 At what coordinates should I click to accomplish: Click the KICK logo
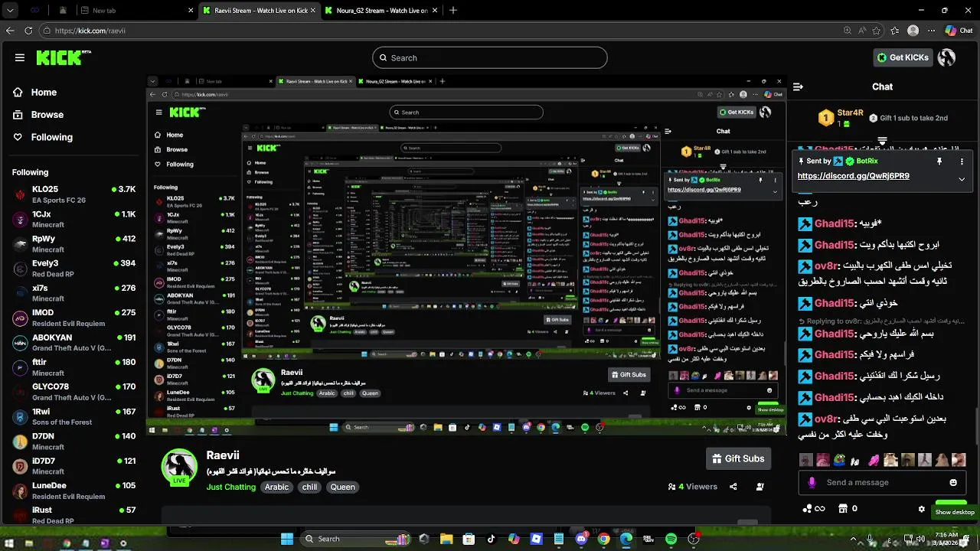[x=64, y=57]
